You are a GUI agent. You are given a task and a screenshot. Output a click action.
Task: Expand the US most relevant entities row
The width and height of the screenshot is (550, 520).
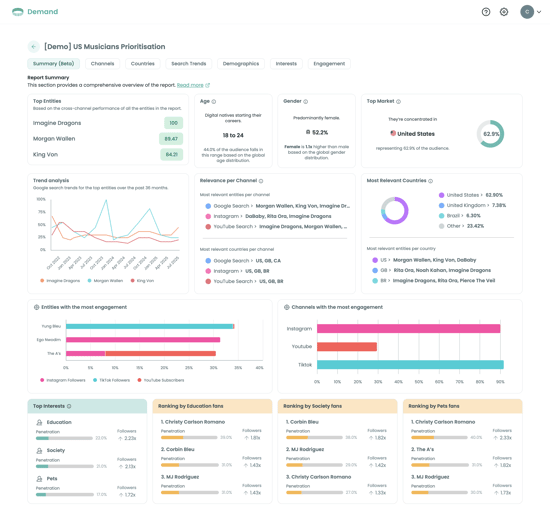click(424, 260)
